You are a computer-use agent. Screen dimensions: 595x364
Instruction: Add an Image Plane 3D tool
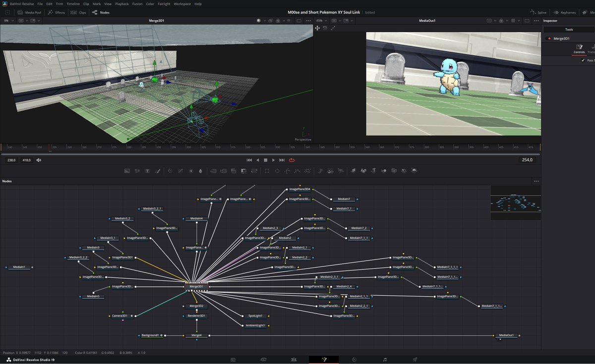tap(353, 170)
